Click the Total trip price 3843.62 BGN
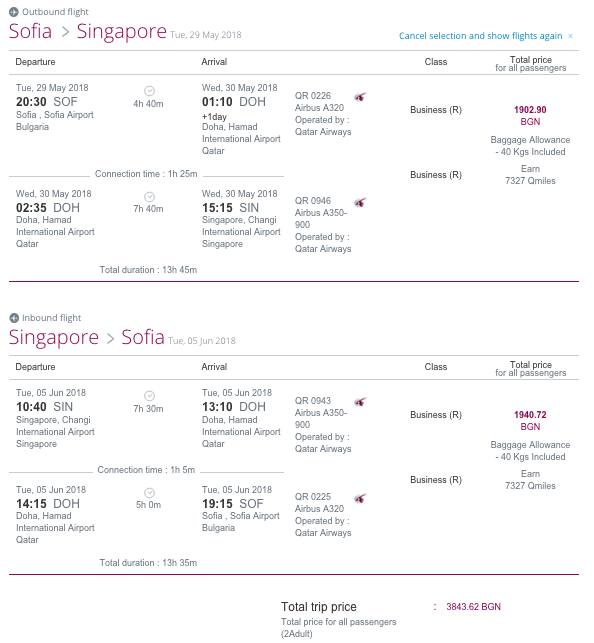 473,607
